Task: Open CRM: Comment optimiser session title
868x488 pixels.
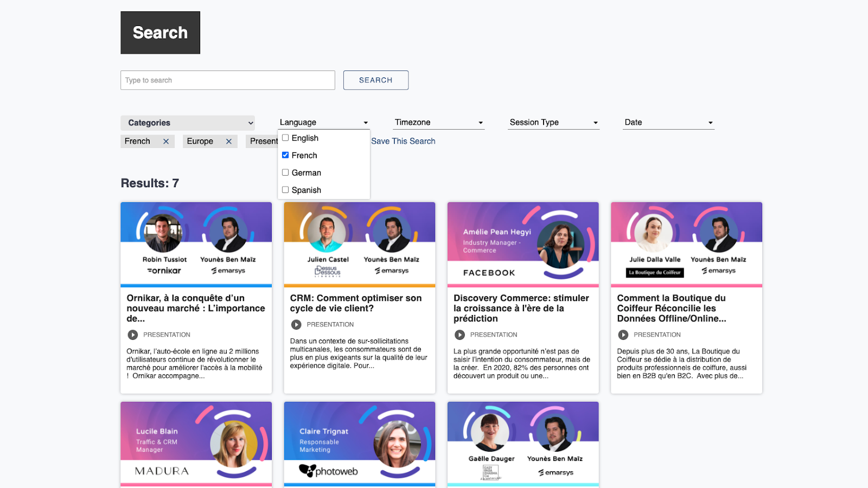Action: (x=356, y=303)
